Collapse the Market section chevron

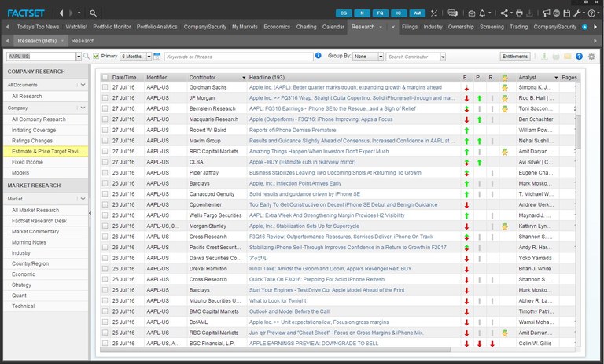coord(83,199)
